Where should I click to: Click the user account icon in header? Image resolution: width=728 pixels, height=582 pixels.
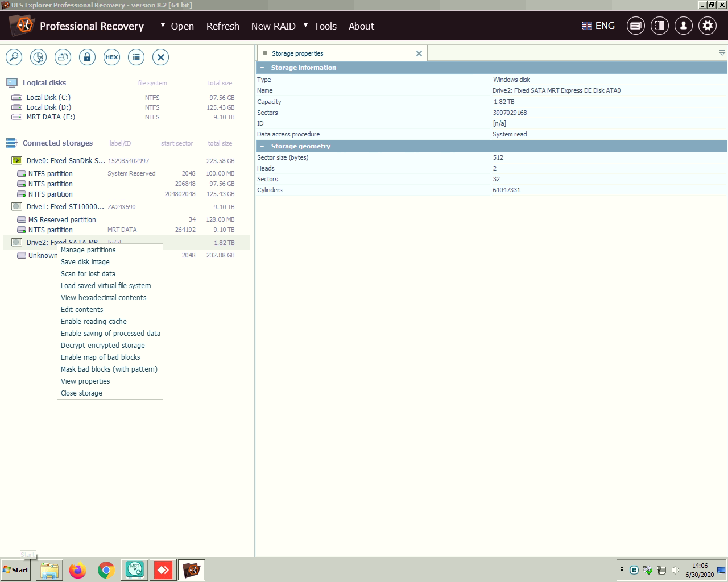[x=683, y=26]
